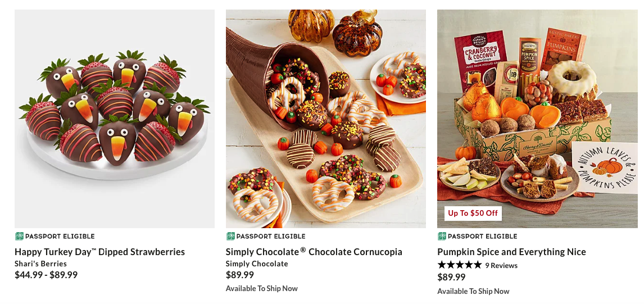Open Simply Chocolate Chocolate Cornucopia title link
Image resolution: width=644 pixels, height=304 pixels.
click(314, 252)
